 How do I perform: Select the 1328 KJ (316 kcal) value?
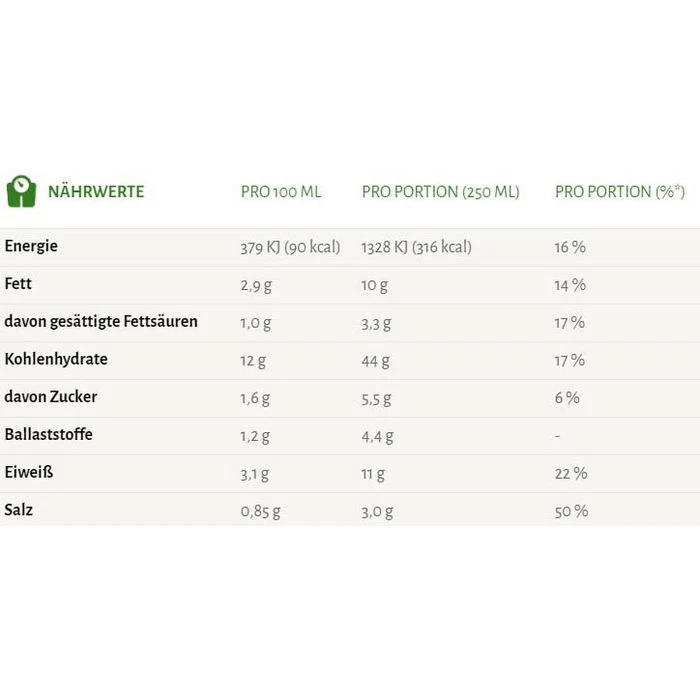click(x=416, y=247)
